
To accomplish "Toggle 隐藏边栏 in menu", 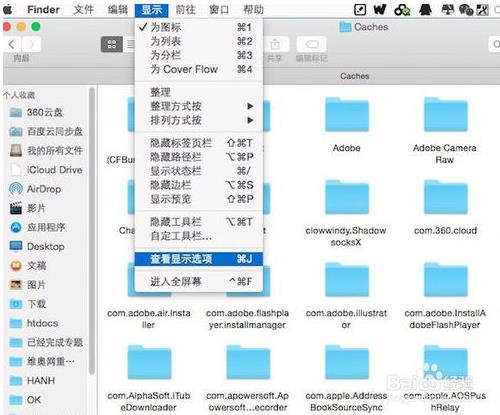I will tap(199, 185).
